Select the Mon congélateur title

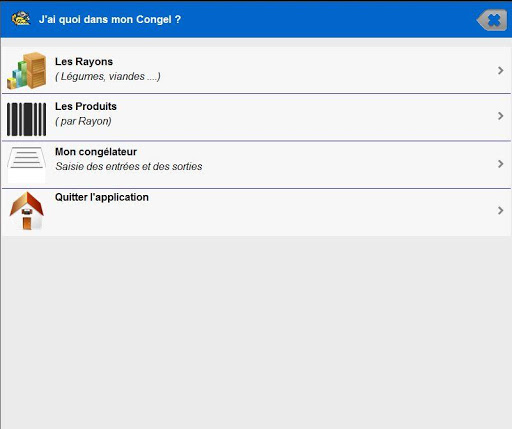96,152
